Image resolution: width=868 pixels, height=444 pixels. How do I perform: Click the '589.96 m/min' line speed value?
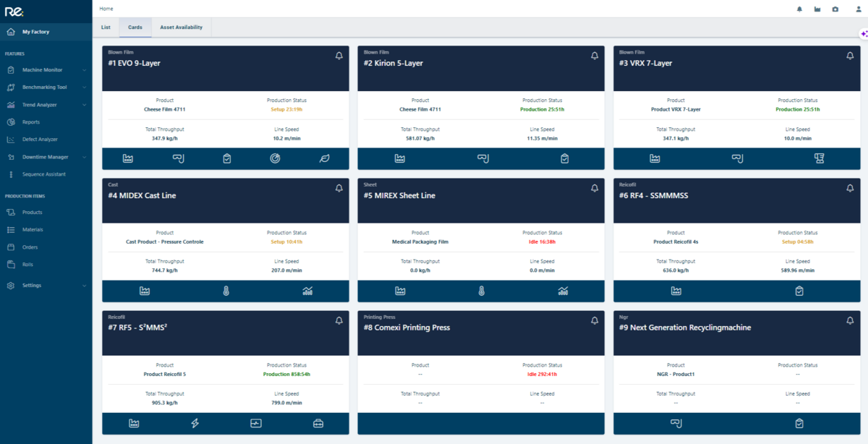[x=797, y=271]
